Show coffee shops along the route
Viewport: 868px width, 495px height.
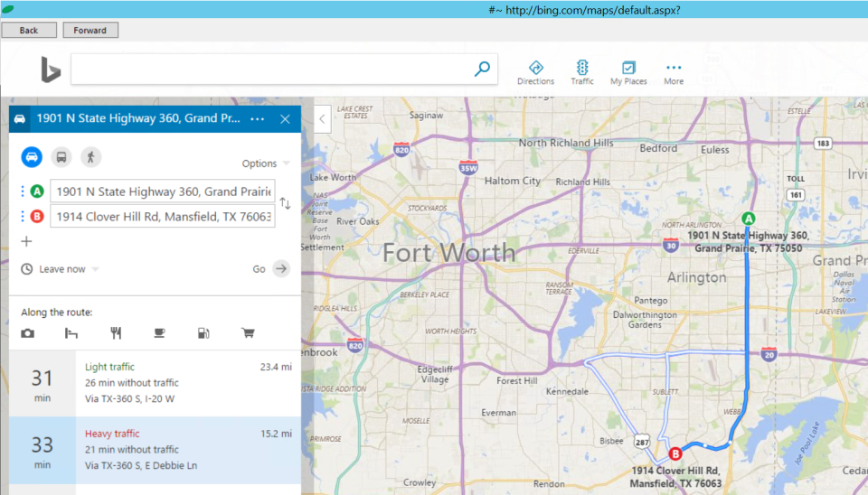point(159,333)
